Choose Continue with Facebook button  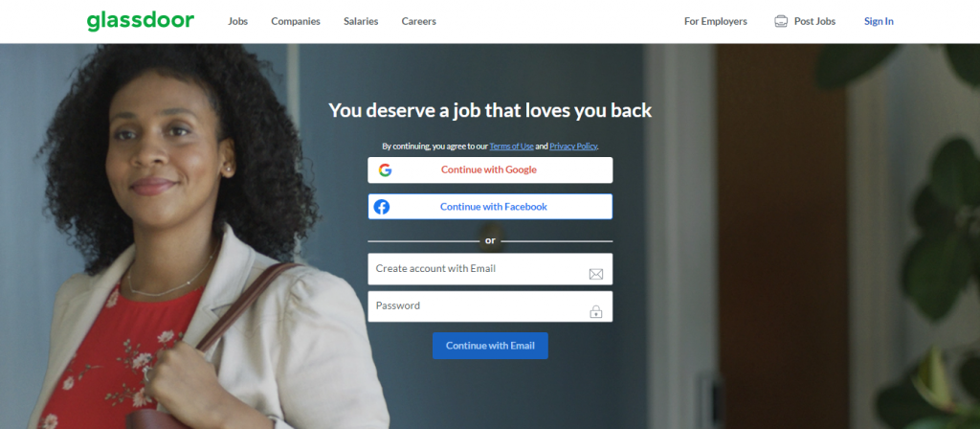click(x=490, y=207)
